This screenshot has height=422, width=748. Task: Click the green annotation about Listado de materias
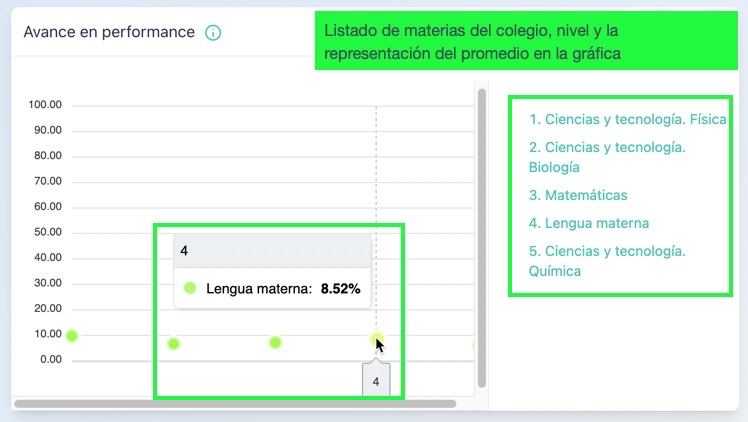[x=527, y=41]
